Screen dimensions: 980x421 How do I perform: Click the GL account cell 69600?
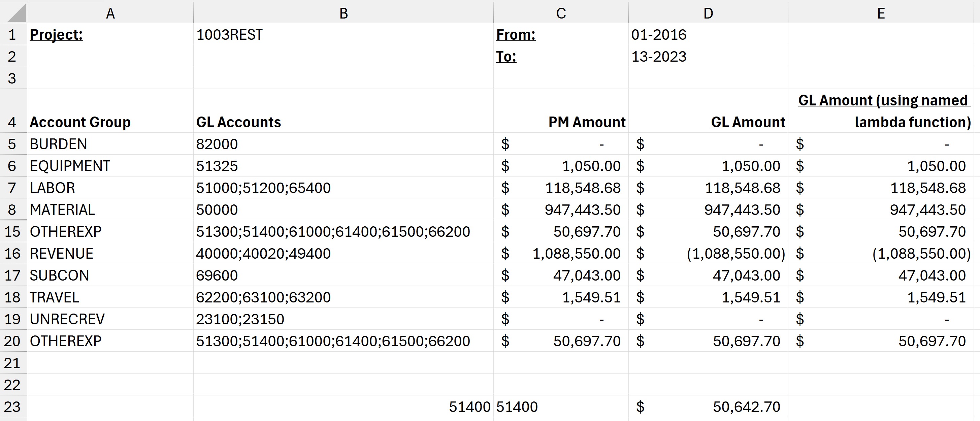point(344,275)
